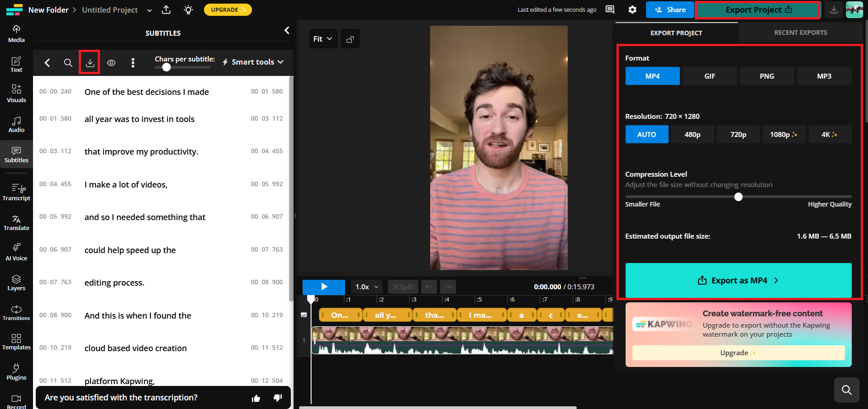Open the 1.0x playback speed dropdown
The width and height of the screenshot is (868, 409).
click(x=367, y=287)
